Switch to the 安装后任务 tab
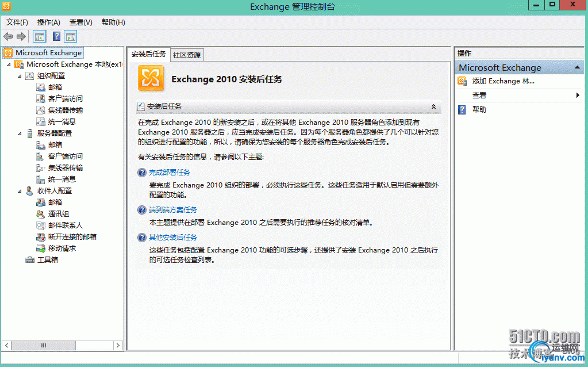 [x=148, y=54]
